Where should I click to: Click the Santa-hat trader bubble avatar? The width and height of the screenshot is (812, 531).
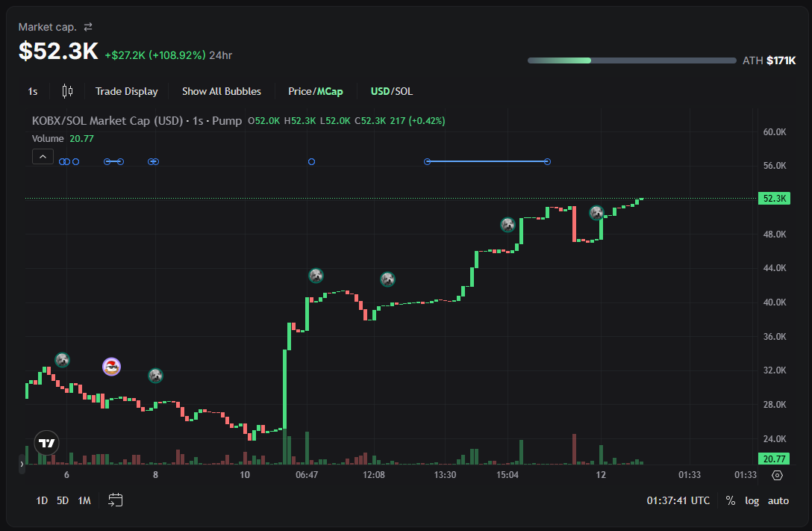[x=111, y=367]
